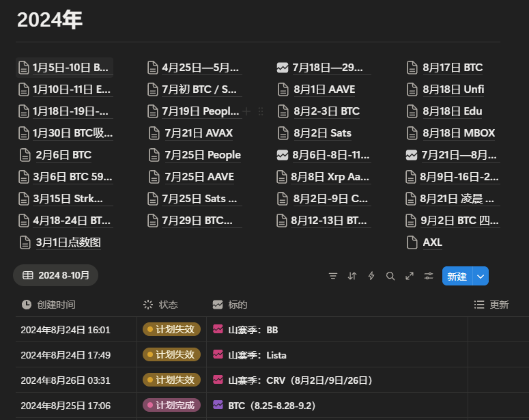Open page 7月21日 AVAX

point(199,133)
